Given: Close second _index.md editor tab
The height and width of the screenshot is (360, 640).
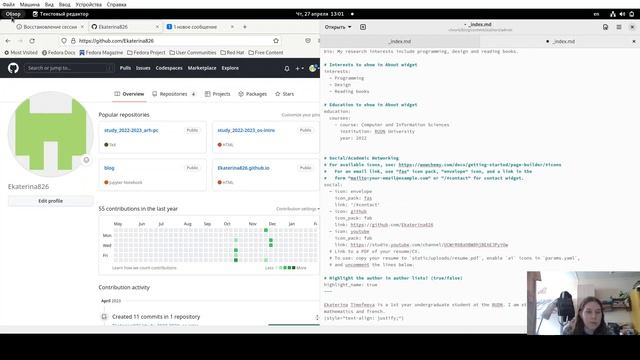Looking at the screenshot, I should coord(634,42).
